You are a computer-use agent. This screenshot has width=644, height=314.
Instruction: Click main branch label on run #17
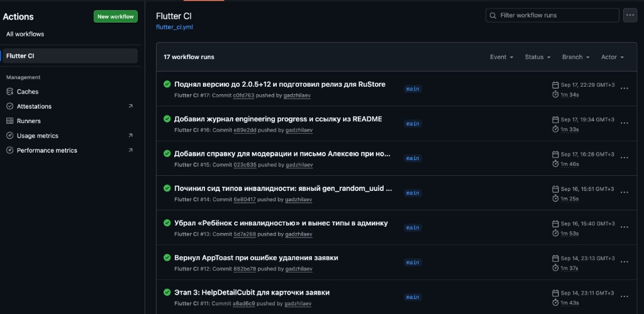[x=413, y=89]
